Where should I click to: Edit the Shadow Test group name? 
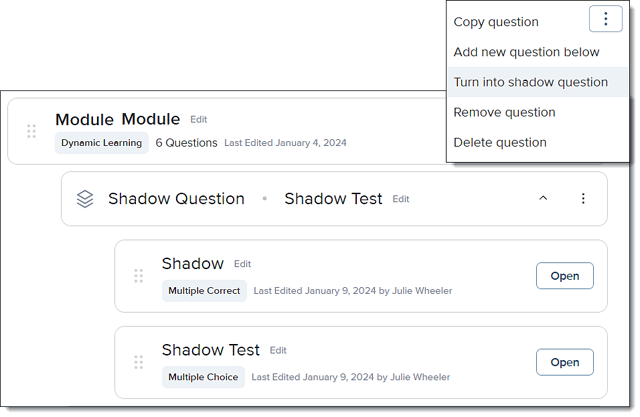[x=401, y=199]
